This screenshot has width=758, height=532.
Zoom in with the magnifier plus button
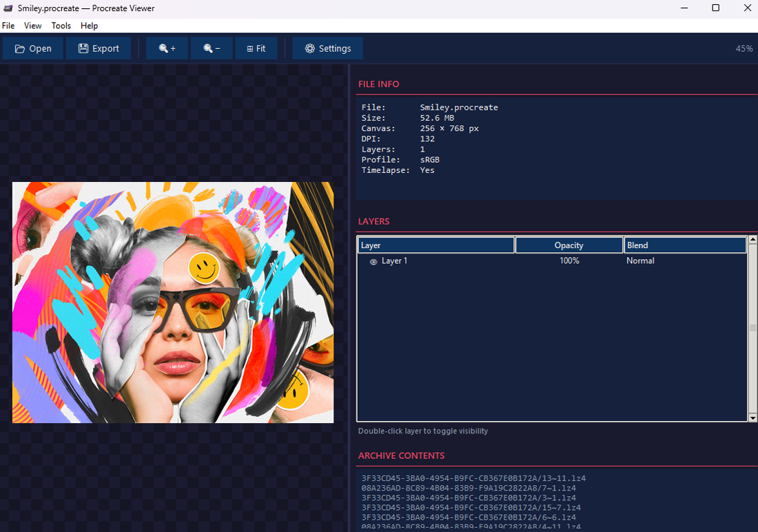point(167,48)
